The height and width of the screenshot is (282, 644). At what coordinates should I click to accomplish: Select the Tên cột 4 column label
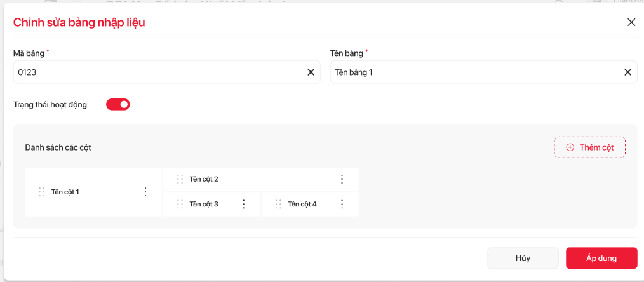[302, 204]
